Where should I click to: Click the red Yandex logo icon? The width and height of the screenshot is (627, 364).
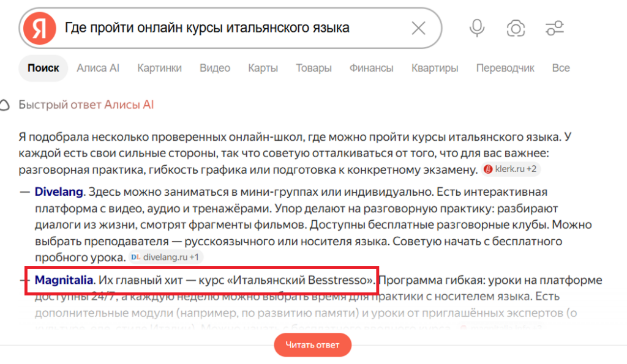[x=39, y=28]
